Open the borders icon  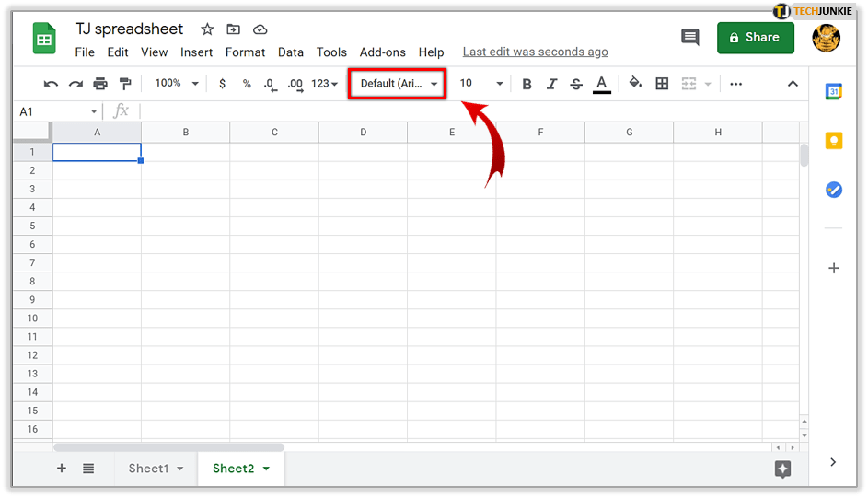662,84
